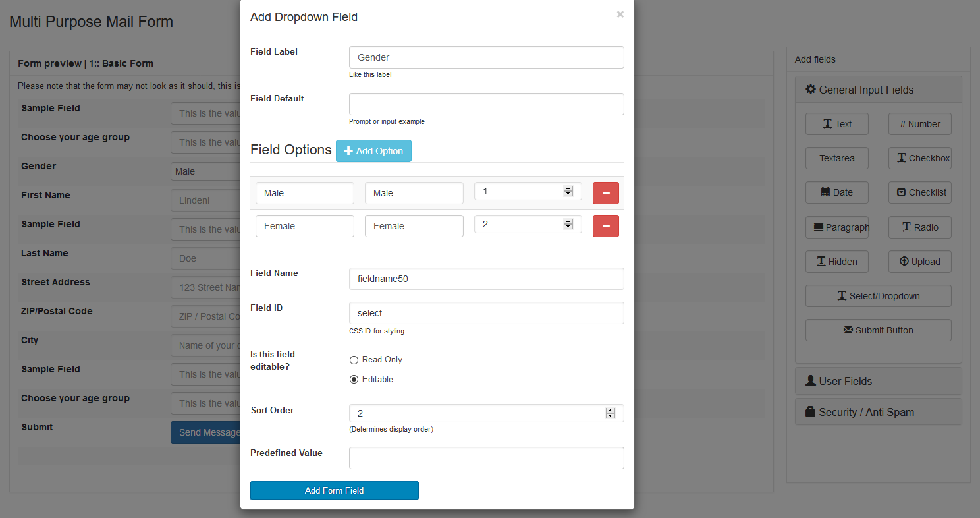The width and height of the screenshot is (980, 518).
Task: Add a Paragraph field
Action: [x=837, y=227]
